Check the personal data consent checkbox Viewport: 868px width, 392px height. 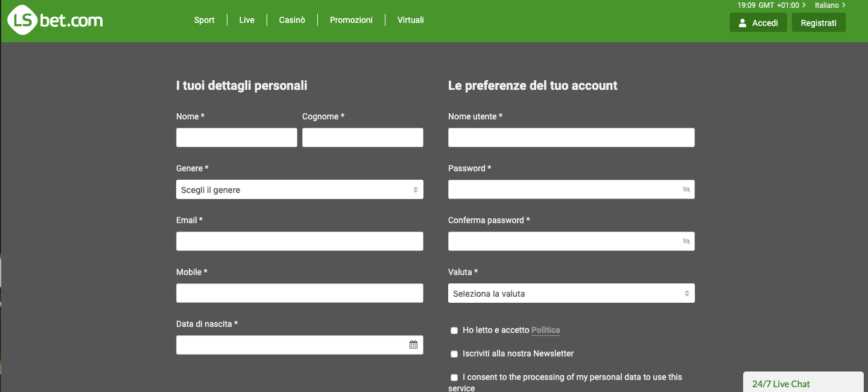click(454, 377)
